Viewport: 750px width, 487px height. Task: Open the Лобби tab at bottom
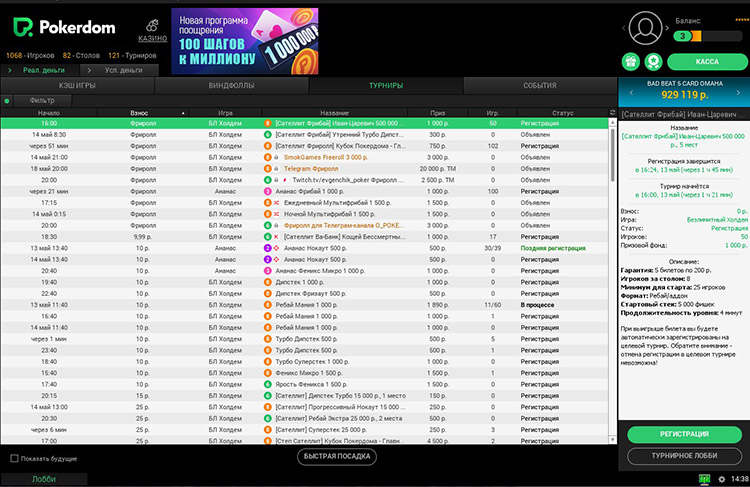click(x=44, y=479)
